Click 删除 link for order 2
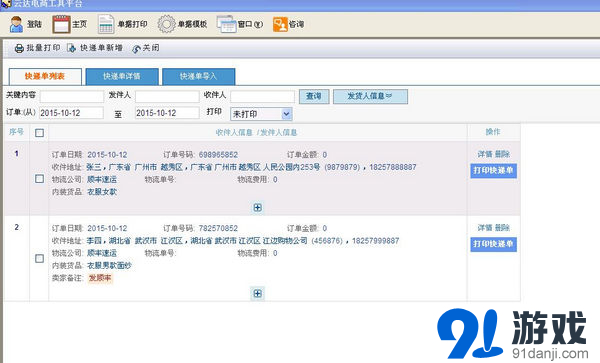 tap(502, 228)
